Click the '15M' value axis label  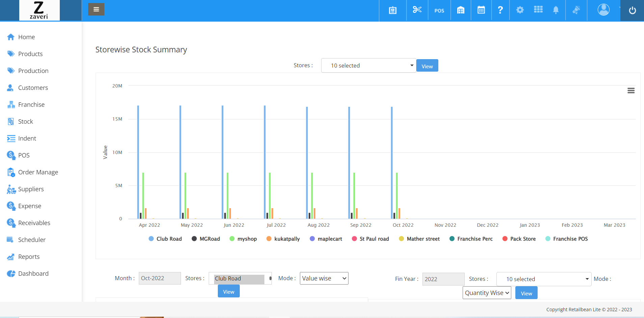coord(117,119)
